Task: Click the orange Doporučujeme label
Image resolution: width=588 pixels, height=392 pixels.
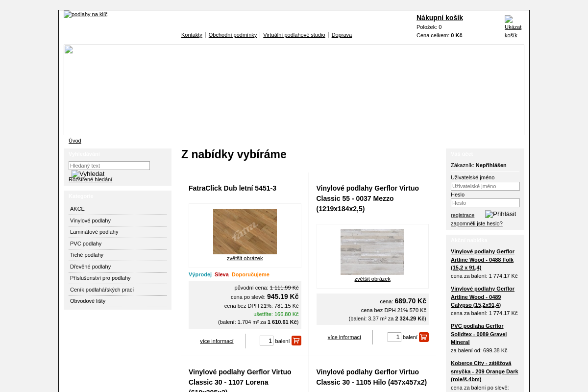Action: point(250,274)
